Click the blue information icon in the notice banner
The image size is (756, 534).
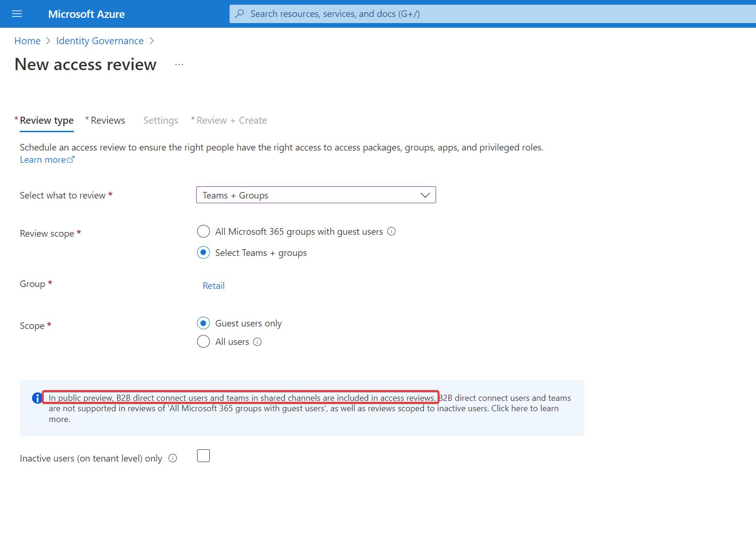tap(37, 398)
